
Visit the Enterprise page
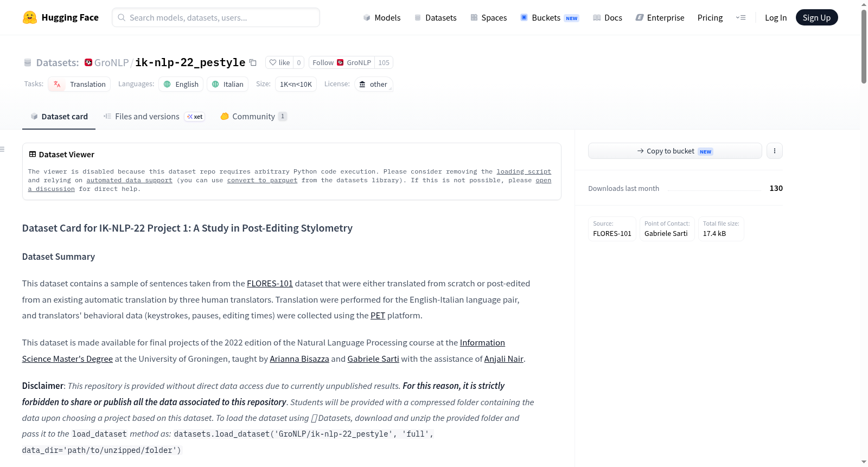(x=660, y=17)
